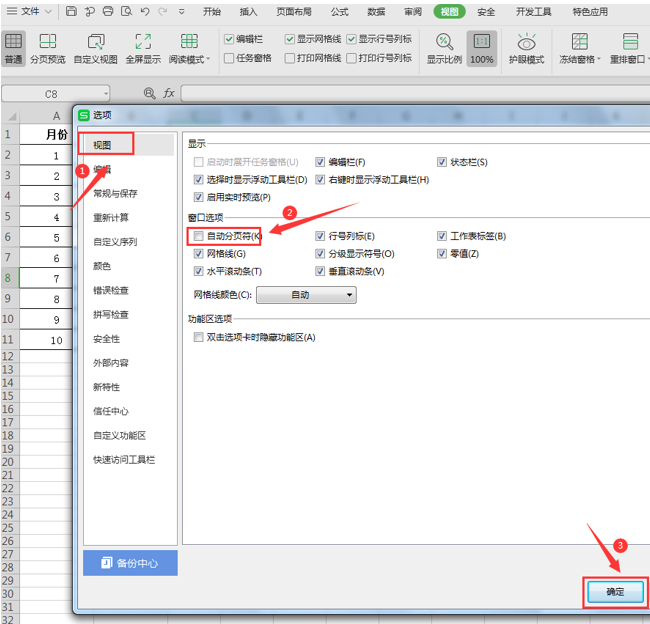Uncheck 状态栏(S) in the dialog
Viewport: 650px width, 624px height.
pos(442,162)
